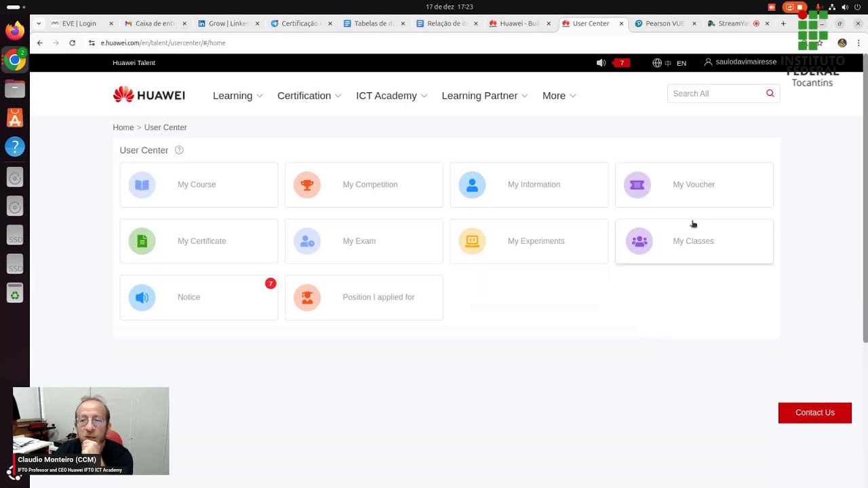Image resolution: width=868 pixels, height=488 pixels.
Task: Open Notice megaphone icon
Action: (142, 298)
